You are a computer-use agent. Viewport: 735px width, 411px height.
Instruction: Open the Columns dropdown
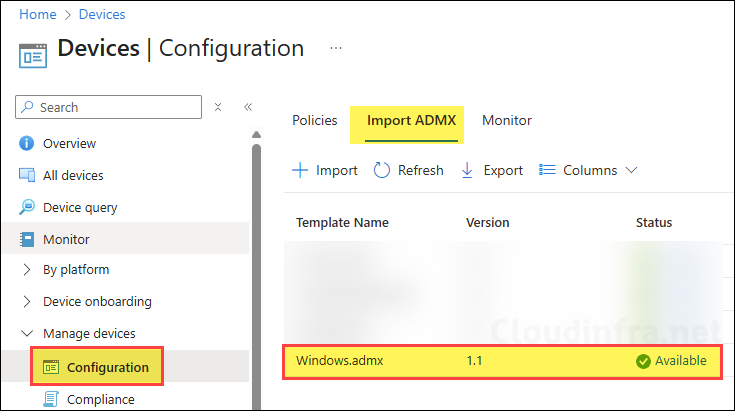[x=588, y=171]
